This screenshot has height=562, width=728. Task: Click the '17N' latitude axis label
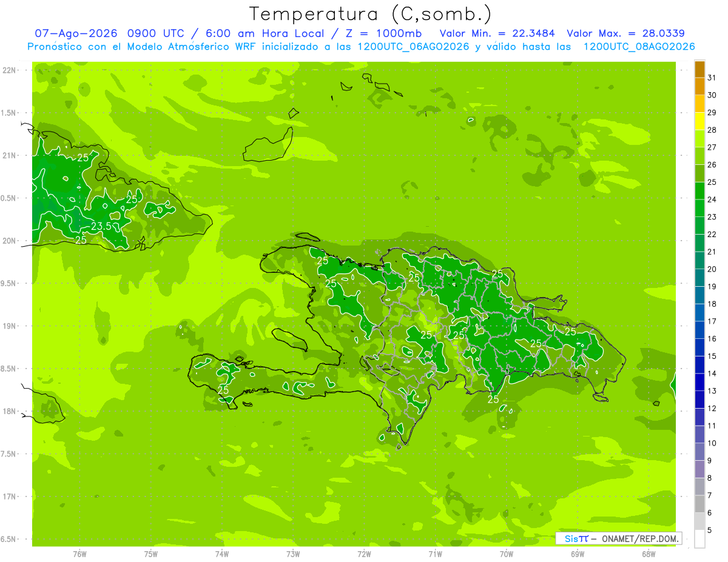(x=8, y=497)
